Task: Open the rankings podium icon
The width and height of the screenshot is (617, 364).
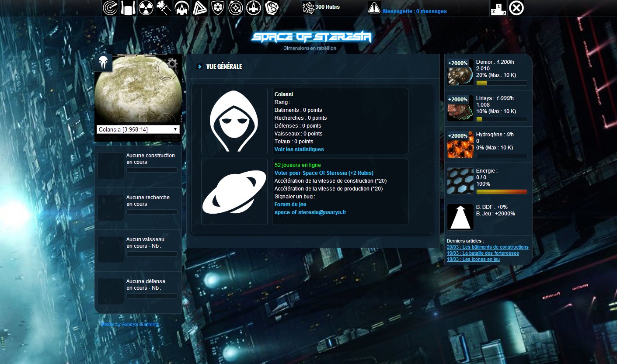Action: 498,8
